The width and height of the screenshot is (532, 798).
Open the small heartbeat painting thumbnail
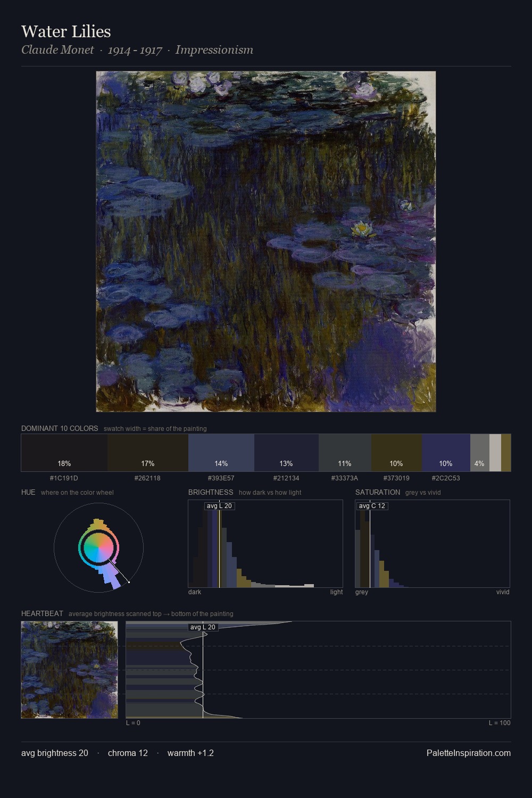tap(69, 670)
